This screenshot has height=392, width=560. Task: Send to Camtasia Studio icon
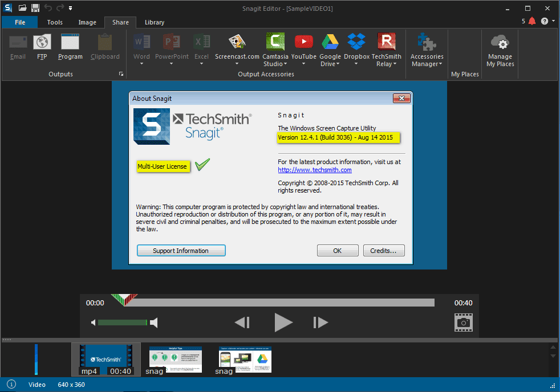[x=275, y=42]
